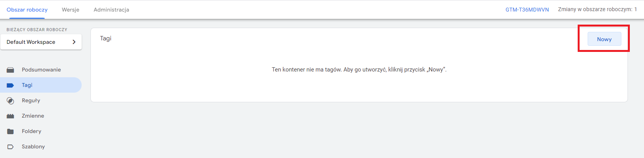Open the Default Workspace selector
This screenshot has width=644, height=158.
click(41, 42)
